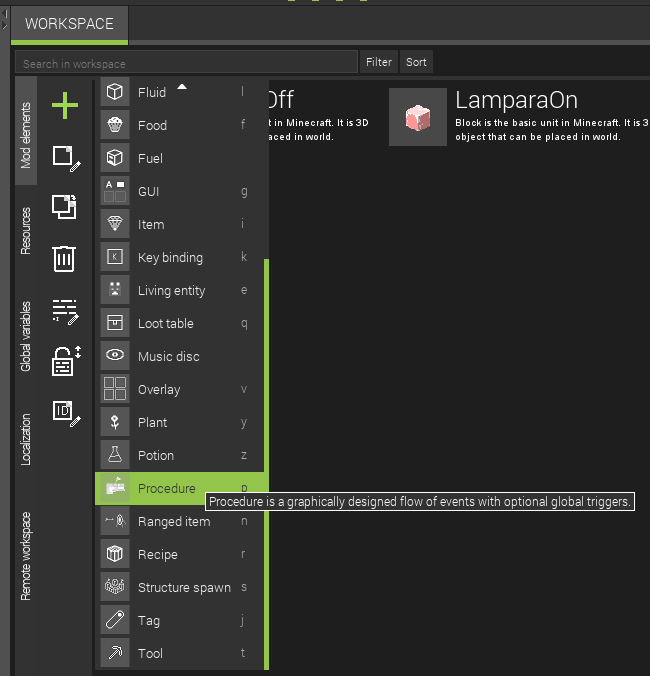Click the edit mod element pencil icon
The width and height of the screenshot is (650, 676).
coord(66,159)
